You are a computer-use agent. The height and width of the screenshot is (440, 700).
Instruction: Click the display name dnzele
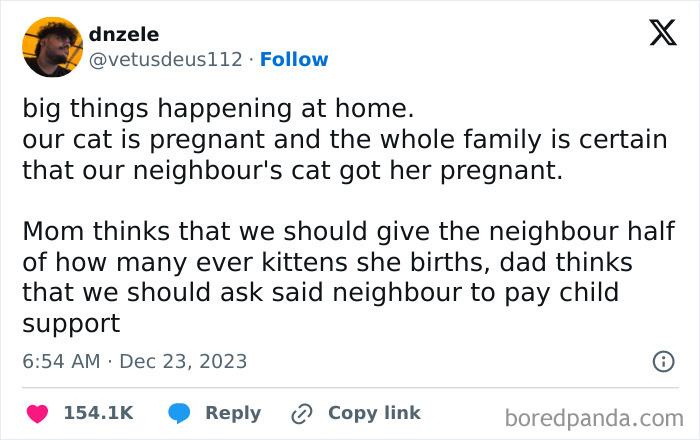point(124,35)
